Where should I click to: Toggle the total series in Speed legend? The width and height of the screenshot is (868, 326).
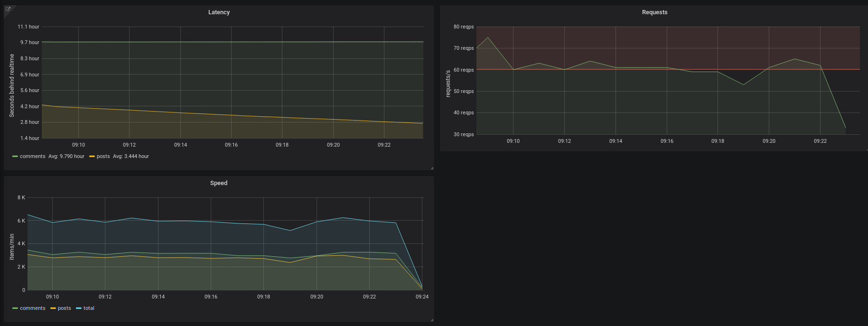pos(89,308)
